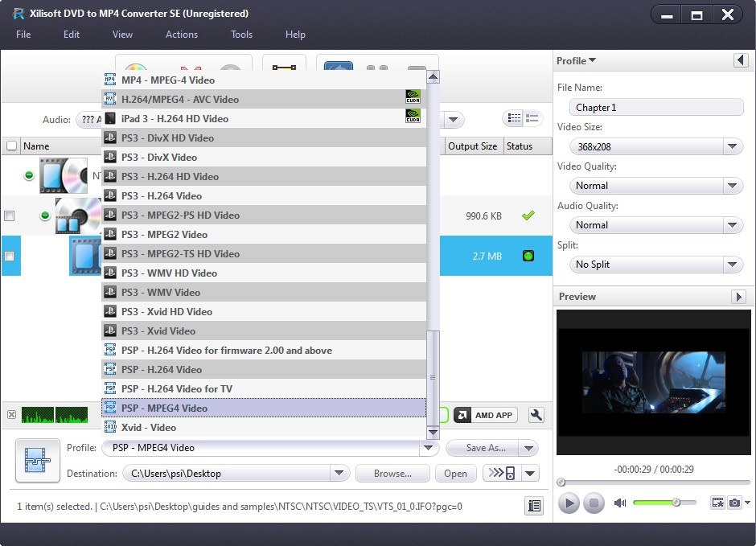
Task: Click the profile list scroll down arrow
Action: pos(433,433)
